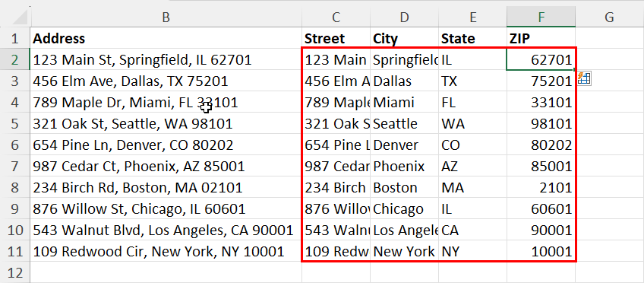
Task: Select cell '123 Main St, Springfield, IL 62701'
Action: point(166,59)
